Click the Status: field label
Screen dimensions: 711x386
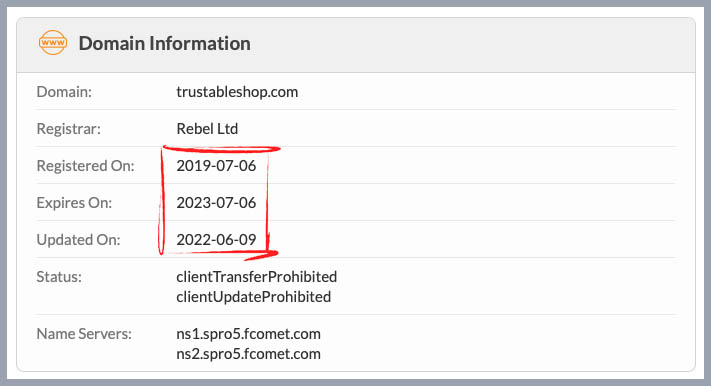tap(59, 277)
